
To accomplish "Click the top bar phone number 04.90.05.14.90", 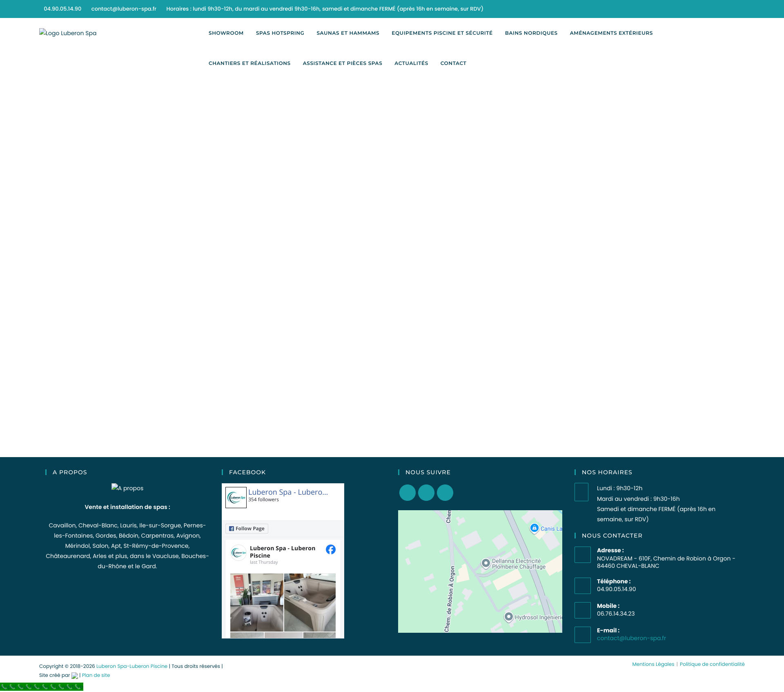I will (x=62, y=9).
